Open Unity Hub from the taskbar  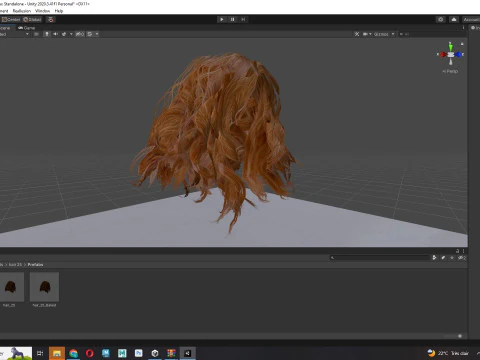[x=155, y=353]
